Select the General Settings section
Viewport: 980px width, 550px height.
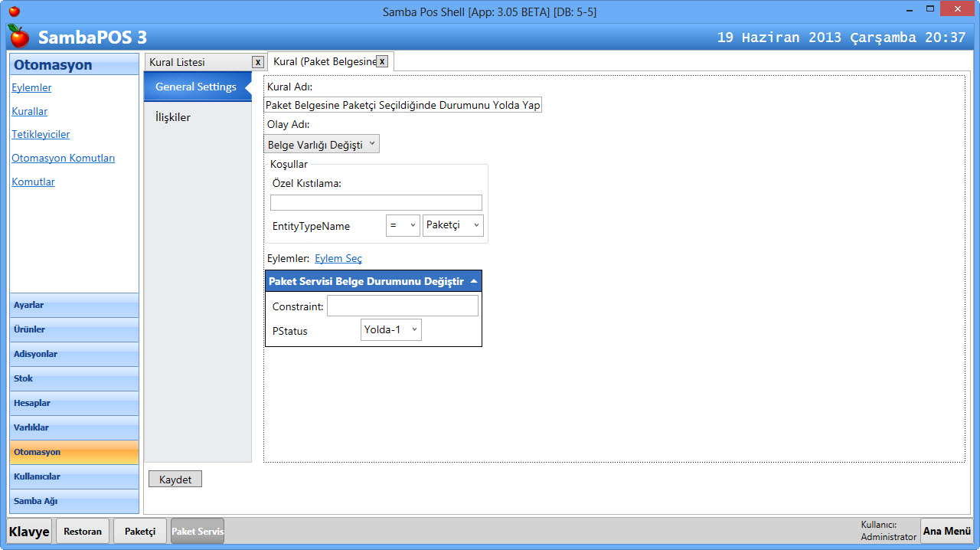[196, 87]
